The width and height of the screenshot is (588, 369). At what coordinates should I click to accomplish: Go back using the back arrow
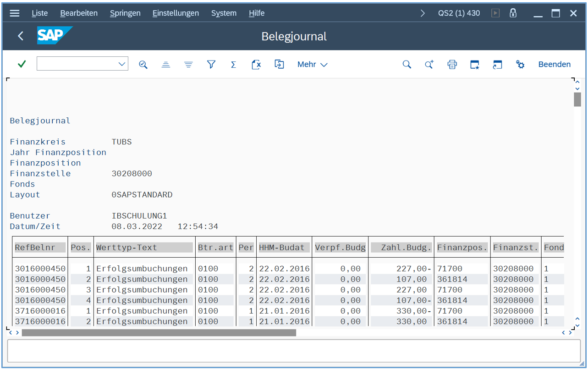pyautogui.click(x=21, y=36)
